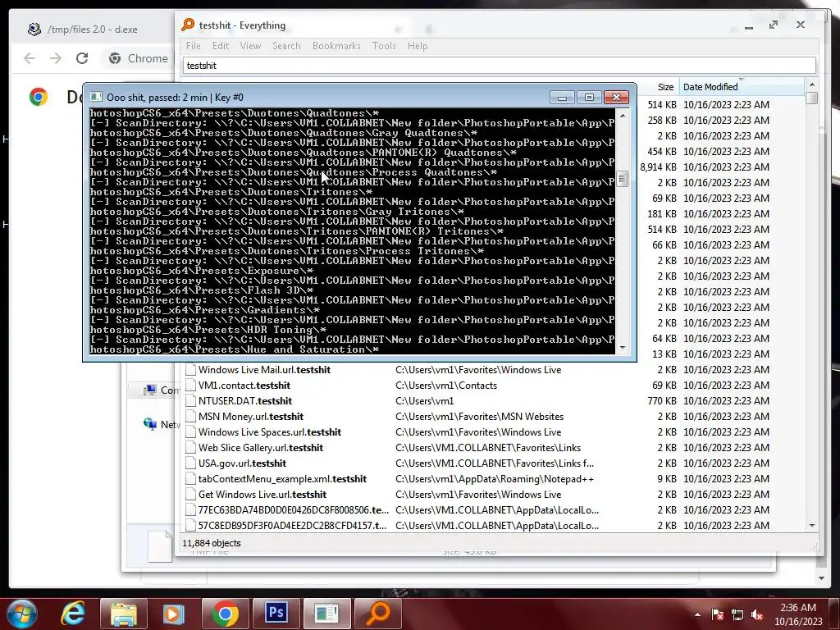Viewport: 840px width, 630px height.
Task: Click Chrome forward navigation arrow
Action: (56, 58)
